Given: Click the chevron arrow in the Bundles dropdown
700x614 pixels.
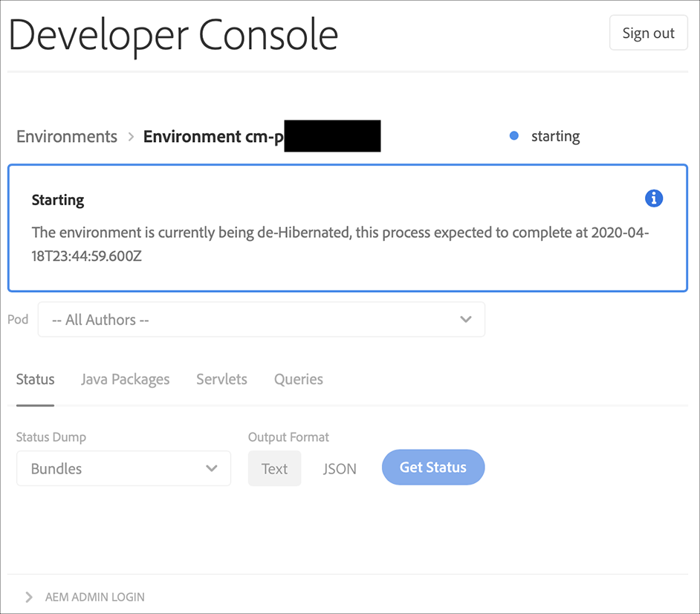Looking at the screenshot, I should tap(212, 468).
